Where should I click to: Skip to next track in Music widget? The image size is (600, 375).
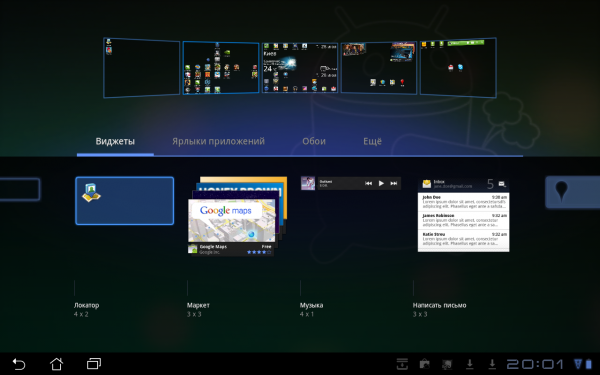394,183
